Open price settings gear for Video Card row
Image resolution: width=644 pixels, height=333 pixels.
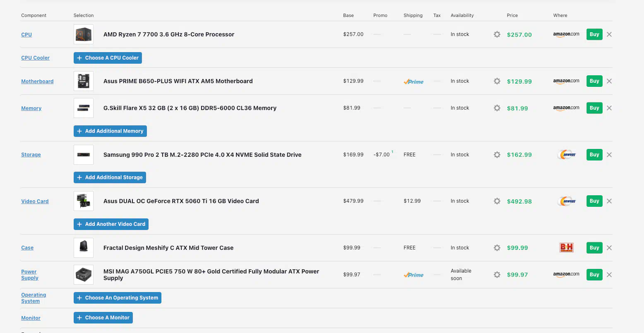(x=497, y=201)
